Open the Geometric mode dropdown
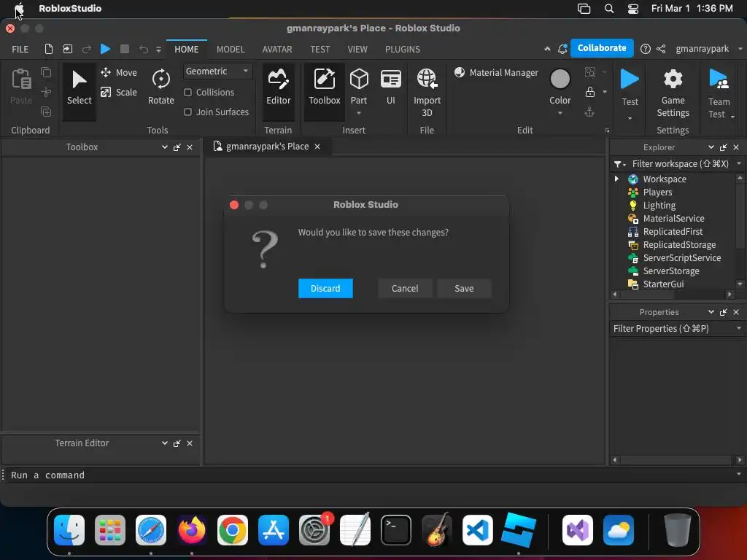Screen dimensions: 747x560 point(217,71)
